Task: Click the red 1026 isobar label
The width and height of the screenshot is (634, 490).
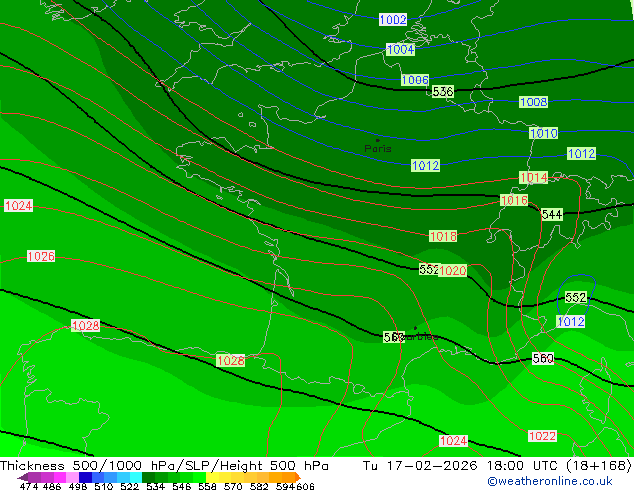Action: [41, 256]
